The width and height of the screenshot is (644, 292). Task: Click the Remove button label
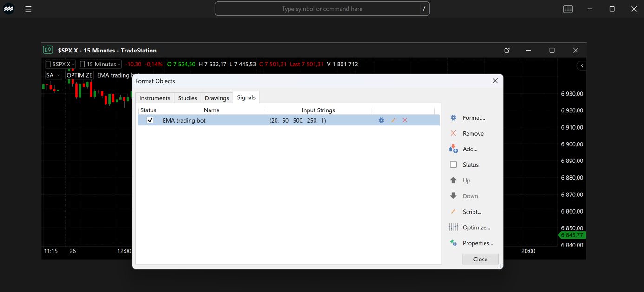tap(473, 134)
